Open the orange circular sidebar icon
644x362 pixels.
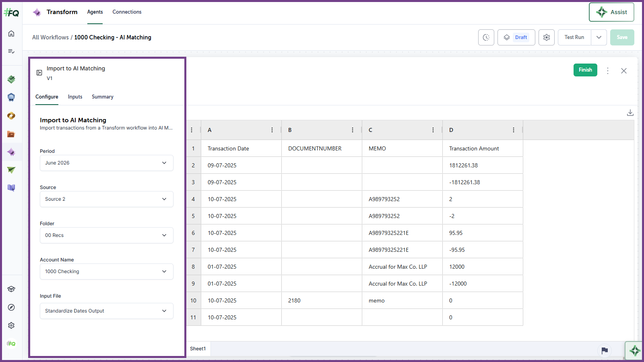pyautogui.click(x=11, y=116)
